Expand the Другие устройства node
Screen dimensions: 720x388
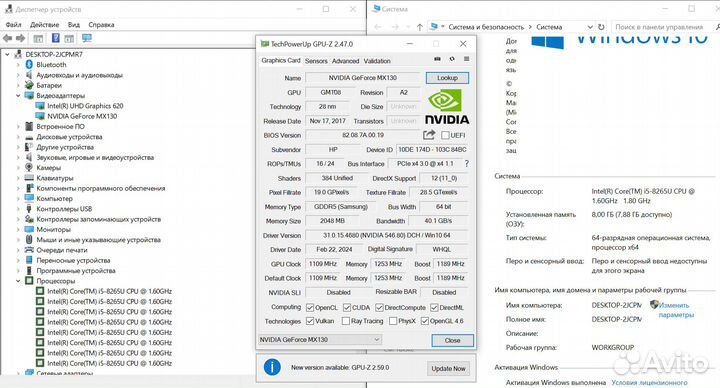(18, 147)
